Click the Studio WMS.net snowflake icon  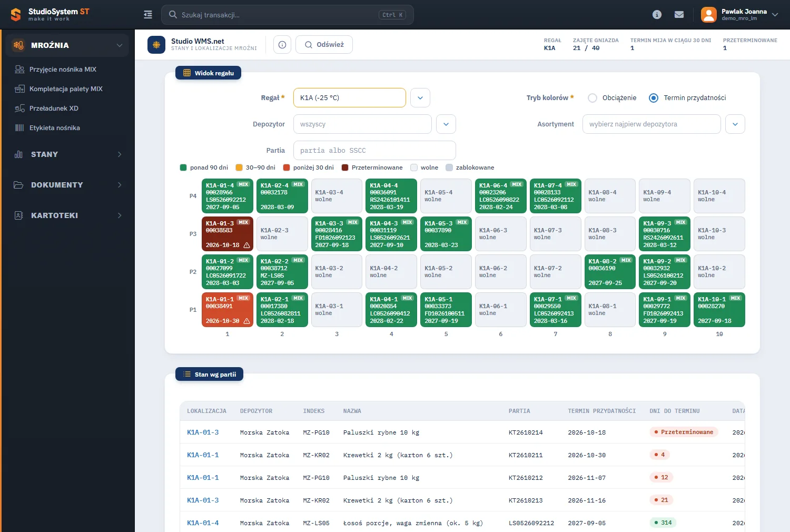click(x=156, y=45)
